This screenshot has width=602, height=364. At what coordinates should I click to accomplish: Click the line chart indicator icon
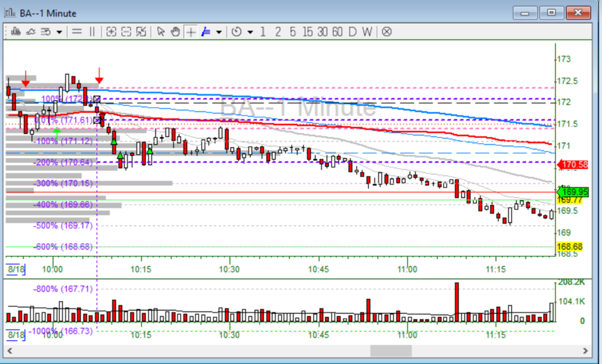pos(29,32)
